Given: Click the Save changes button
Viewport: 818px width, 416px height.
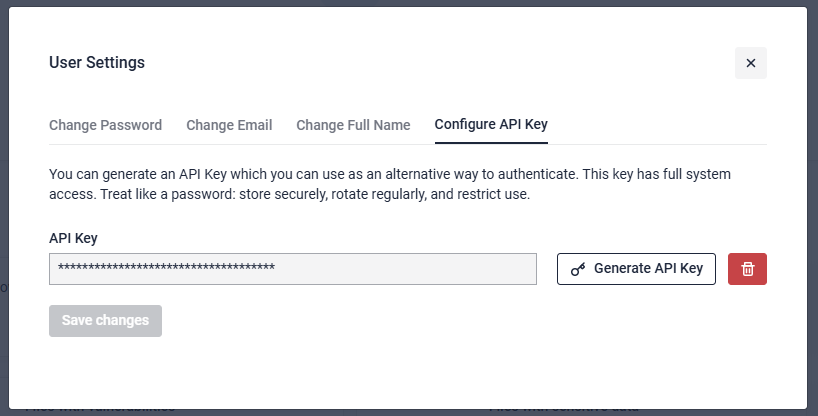Looking at the screenshot, I should pos(105,320).
